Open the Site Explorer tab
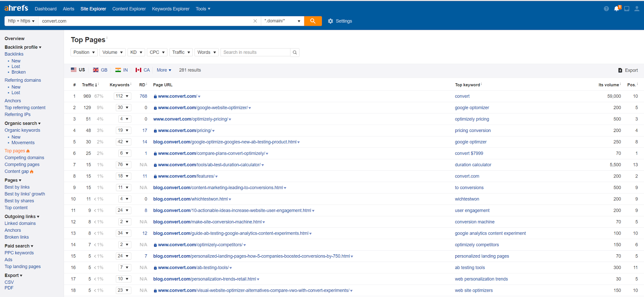The height and width of the screenshot is (297, 644). coord(93,9)
